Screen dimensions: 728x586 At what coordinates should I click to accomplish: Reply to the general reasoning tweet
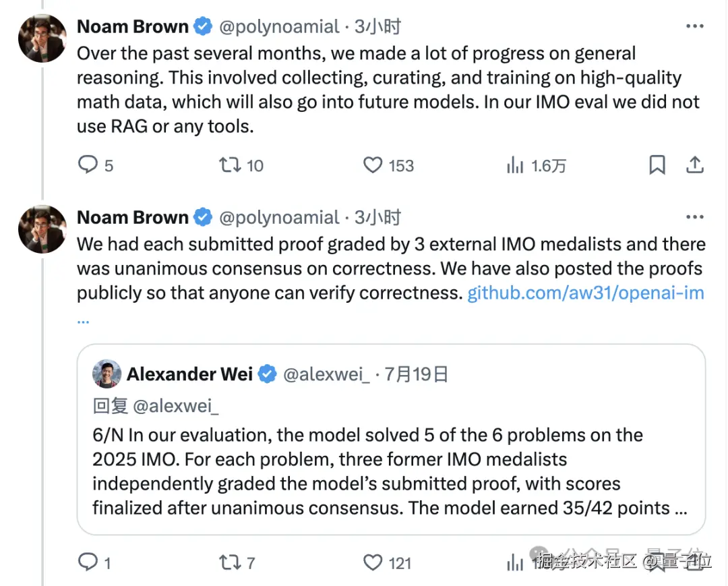[x=88, y=165]
